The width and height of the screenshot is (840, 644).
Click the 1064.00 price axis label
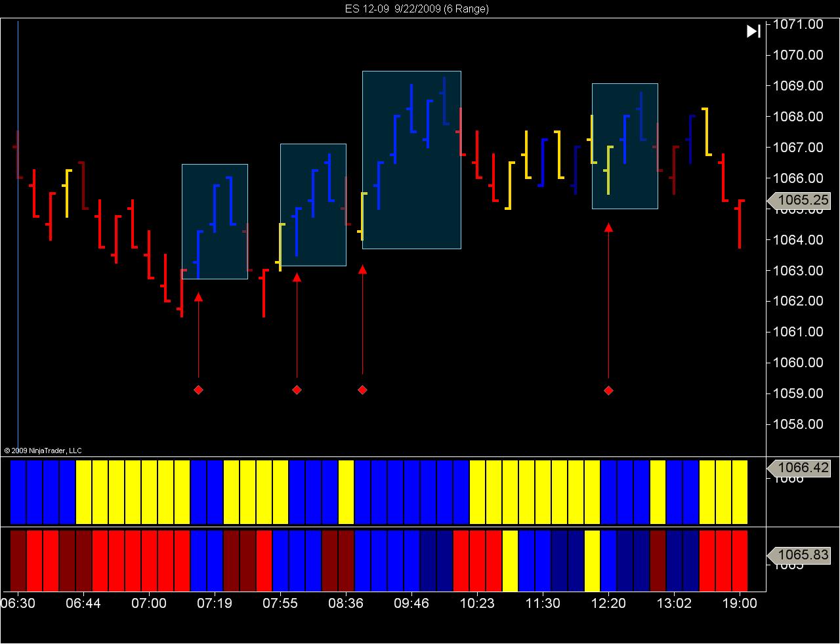(x=798, y=240)
